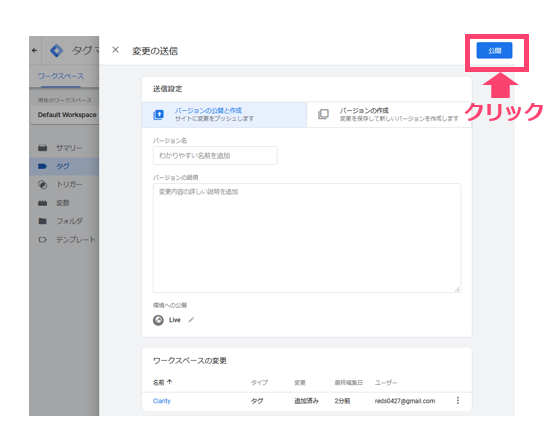Open the Clarity tag link
The width and height of the screenshot is (552, 435).
[162, 401]
